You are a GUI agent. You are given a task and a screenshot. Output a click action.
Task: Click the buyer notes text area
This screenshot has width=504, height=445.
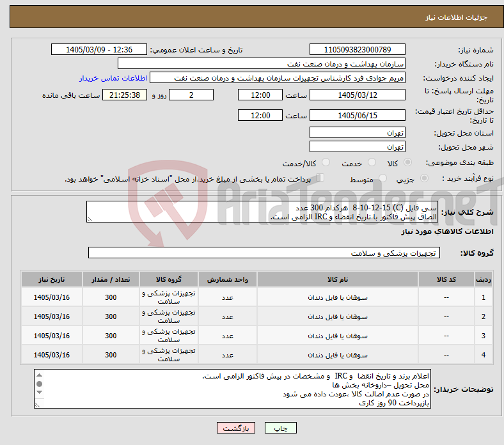point(232,389)
